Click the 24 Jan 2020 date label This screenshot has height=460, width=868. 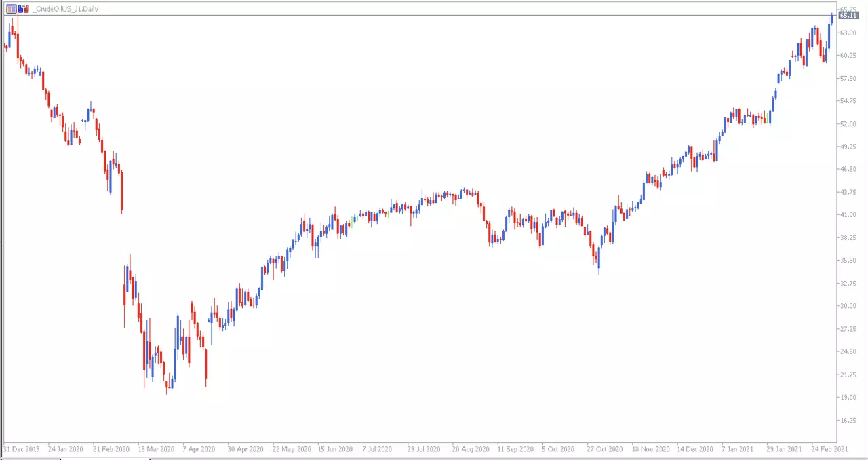[66, 449]
